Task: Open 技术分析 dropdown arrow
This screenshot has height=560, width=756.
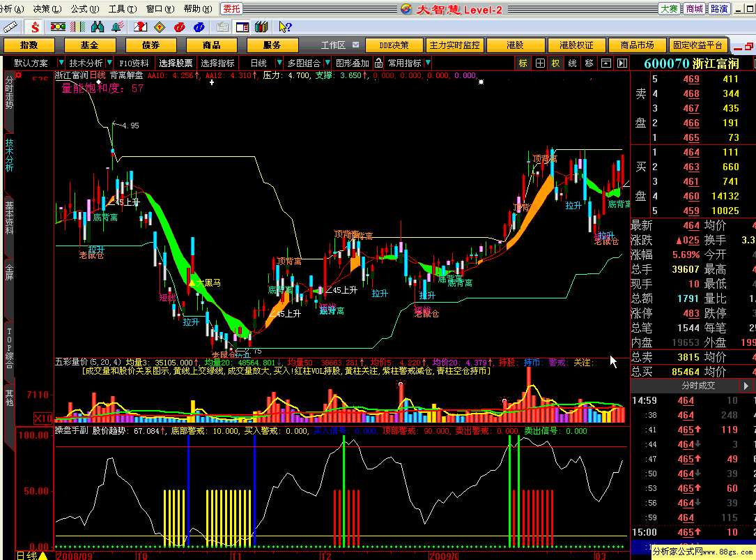Action: [109, 63]
